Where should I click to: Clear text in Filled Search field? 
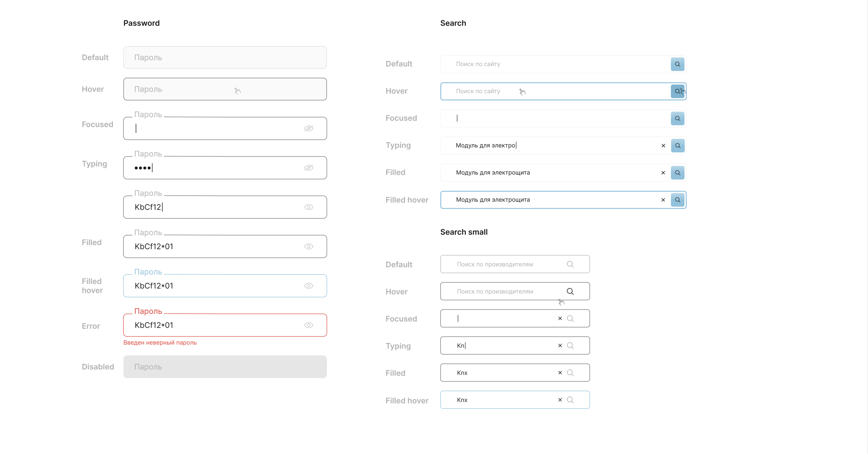click(x=663, y=173)
